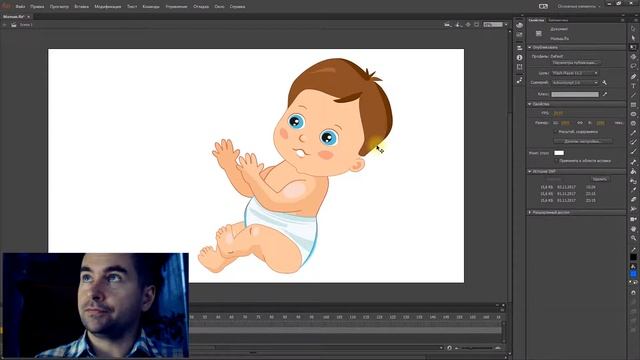The width and height of the screenshot is (640, 360).
Task: Switch to the Библиотека tab
Action: pyautogui.click(x=558, y=20)
